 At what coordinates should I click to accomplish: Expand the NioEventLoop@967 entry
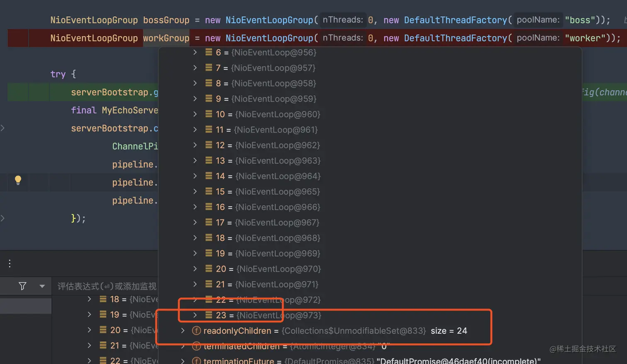click(x=195, y=223)
